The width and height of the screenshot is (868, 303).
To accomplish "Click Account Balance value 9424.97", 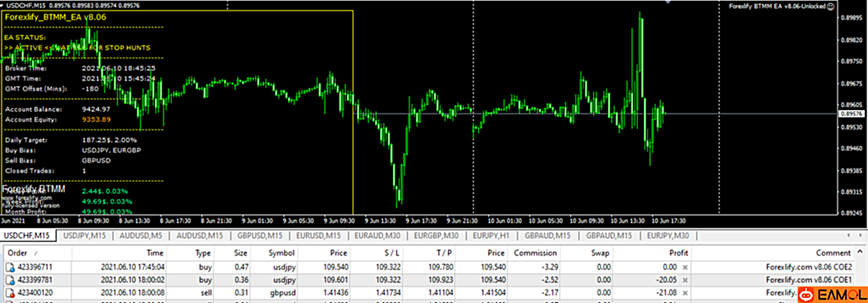I will coord(97,109).
